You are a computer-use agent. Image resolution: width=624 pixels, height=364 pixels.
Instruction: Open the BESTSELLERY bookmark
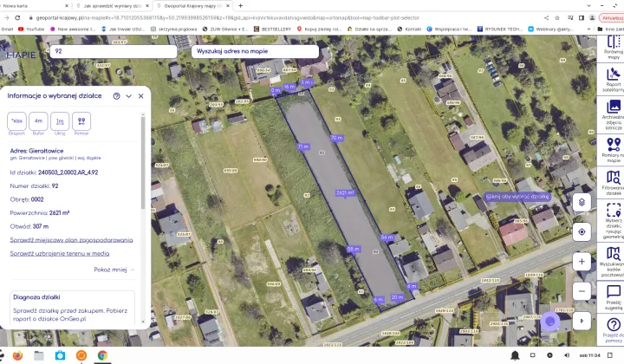[x=273, y=29]
